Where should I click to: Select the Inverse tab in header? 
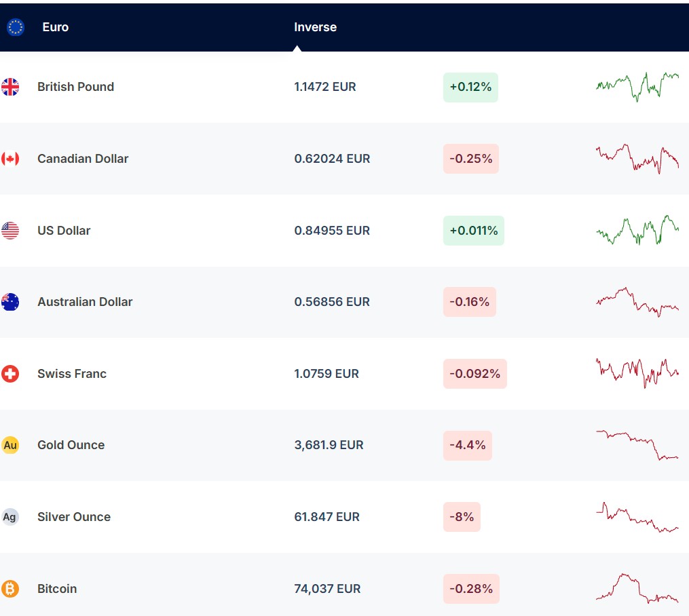click(315, 27)
